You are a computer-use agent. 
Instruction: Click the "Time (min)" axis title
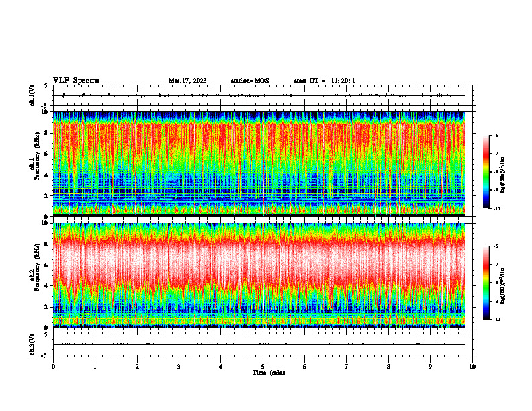[269, 373]
